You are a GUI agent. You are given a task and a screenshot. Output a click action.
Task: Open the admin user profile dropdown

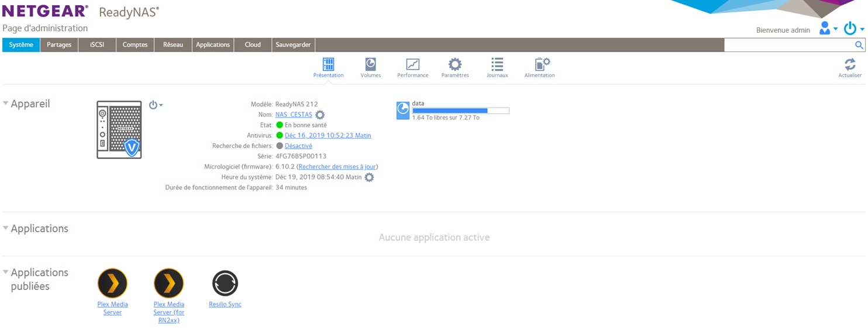click(x=828, y=29)
